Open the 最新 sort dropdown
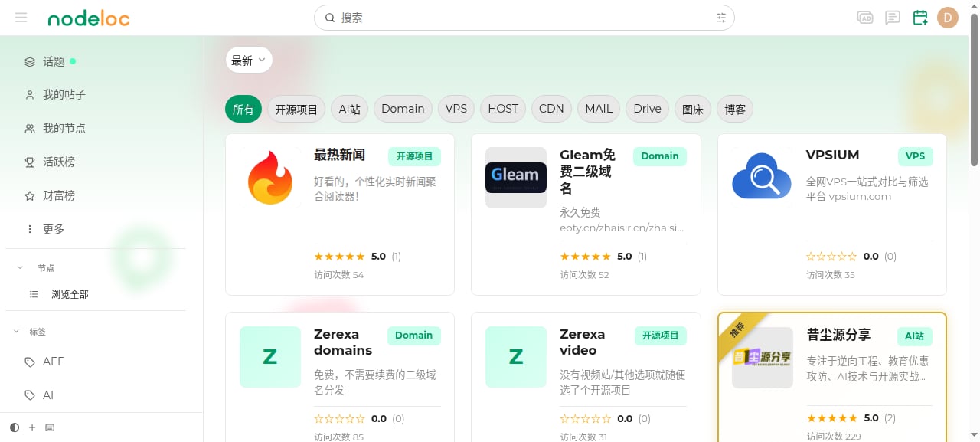980x442 pixels. (x=249, y=60)
